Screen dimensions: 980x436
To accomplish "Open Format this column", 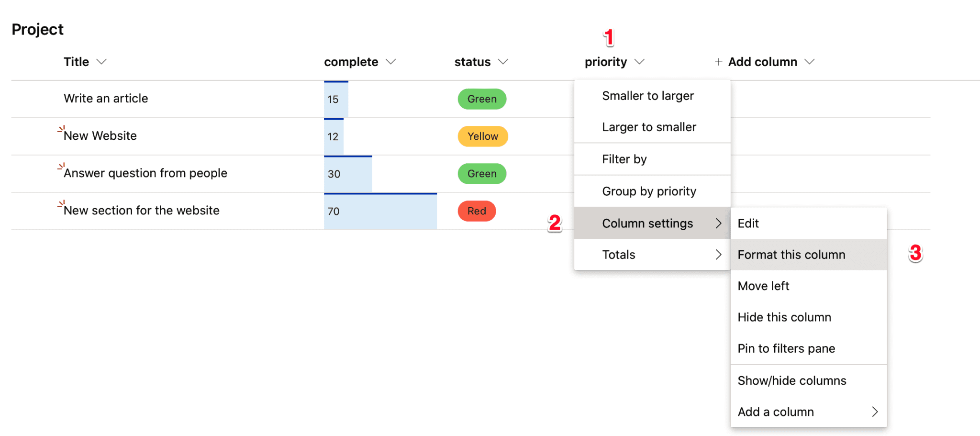I will (791, 254).
